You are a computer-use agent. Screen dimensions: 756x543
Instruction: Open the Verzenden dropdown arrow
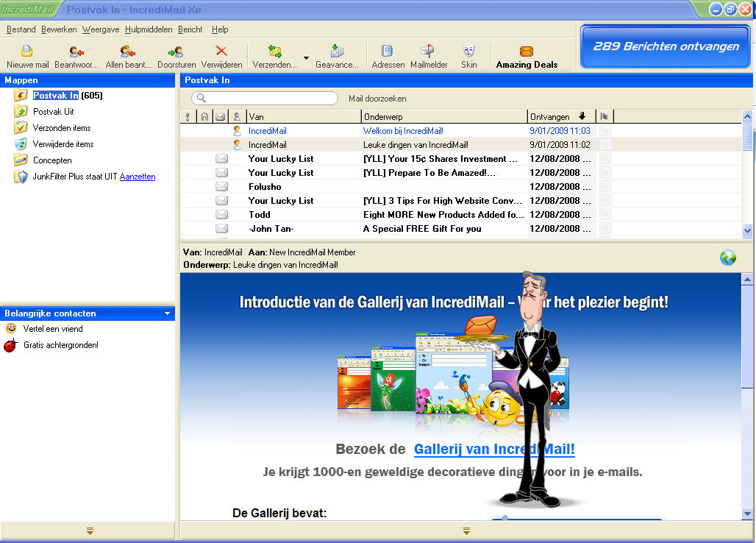(306, 58)
